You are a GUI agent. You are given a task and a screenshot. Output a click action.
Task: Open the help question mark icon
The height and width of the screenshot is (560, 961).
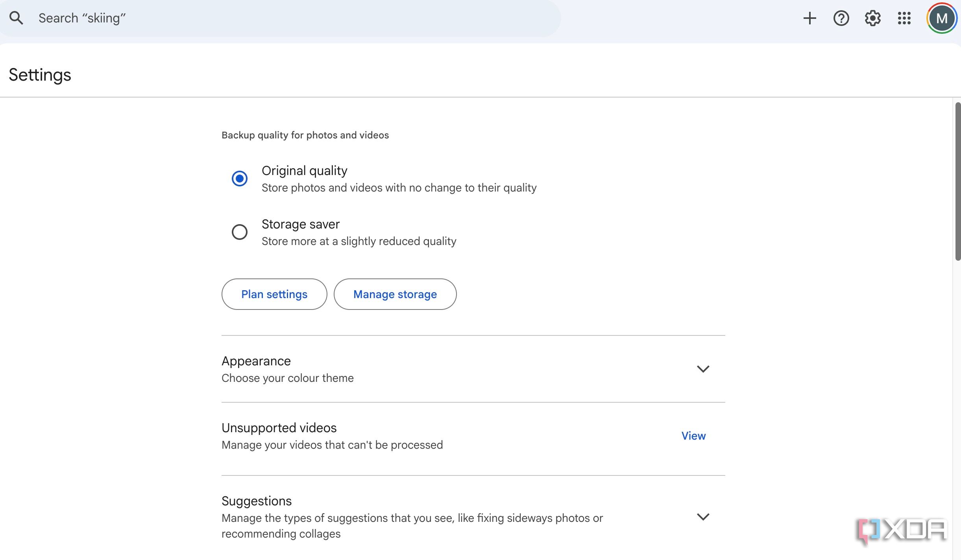pyautogui.click(x=841, y=18)
